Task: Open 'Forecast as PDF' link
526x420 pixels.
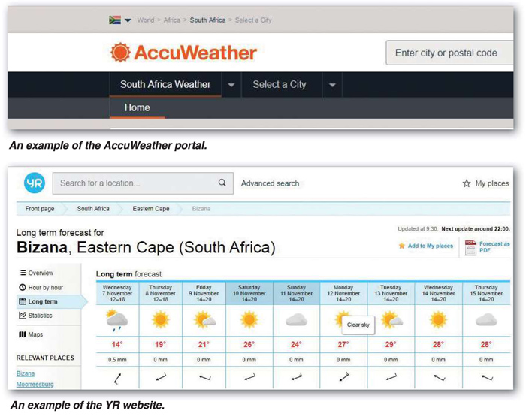Action: tap(494, 247)
